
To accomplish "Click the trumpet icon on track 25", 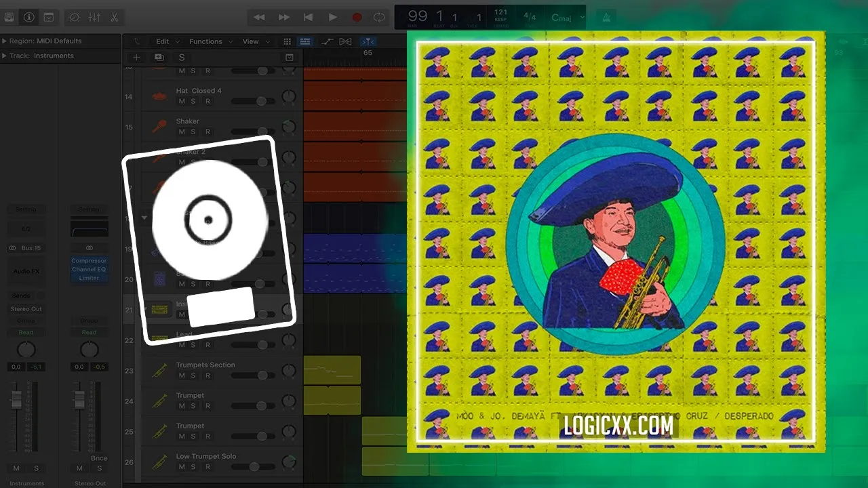I will pos(159,432).
